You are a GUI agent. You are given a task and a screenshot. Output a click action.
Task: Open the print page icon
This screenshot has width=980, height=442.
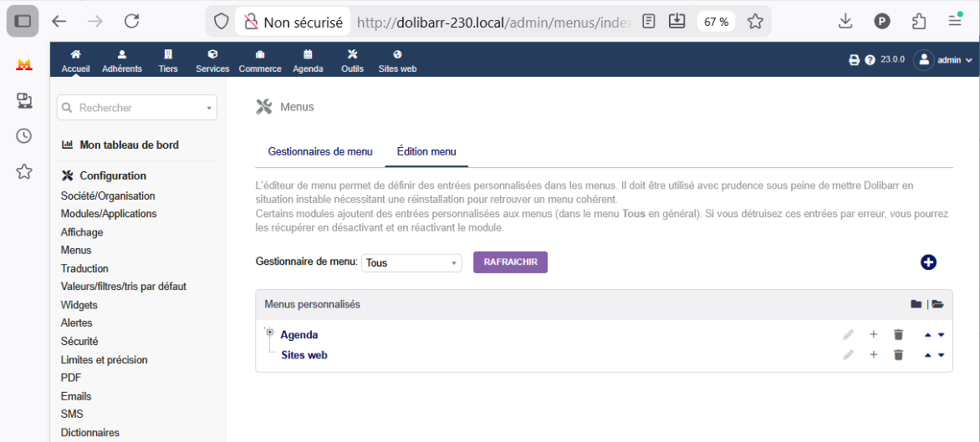click(854, 60)
